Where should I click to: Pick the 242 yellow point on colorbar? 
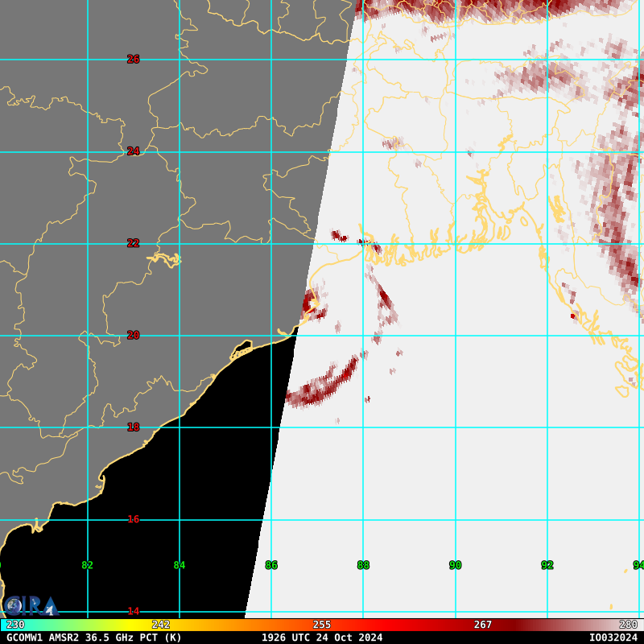click(161, 625)
